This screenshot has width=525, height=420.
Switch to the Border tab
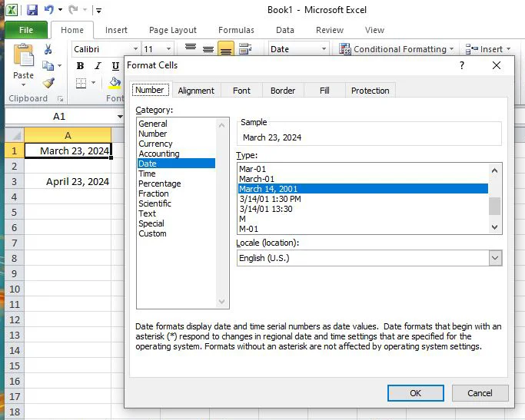pos(283,91)
